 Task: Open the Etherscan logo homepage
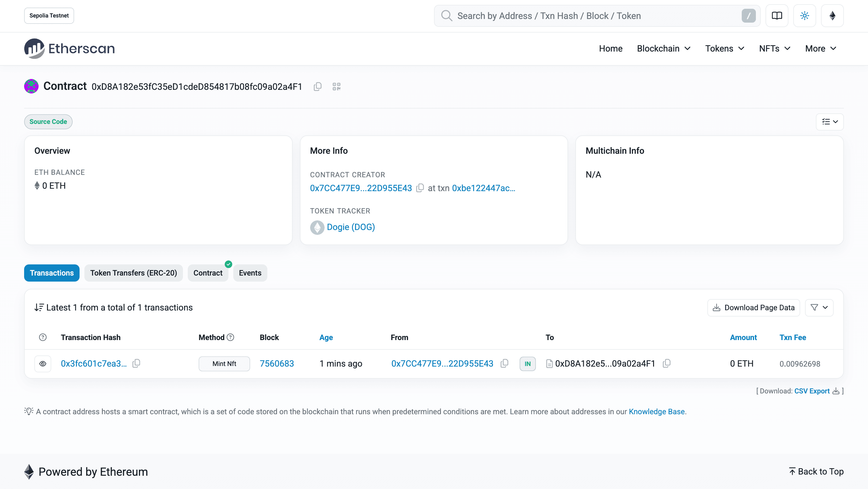tap(69, 49)
